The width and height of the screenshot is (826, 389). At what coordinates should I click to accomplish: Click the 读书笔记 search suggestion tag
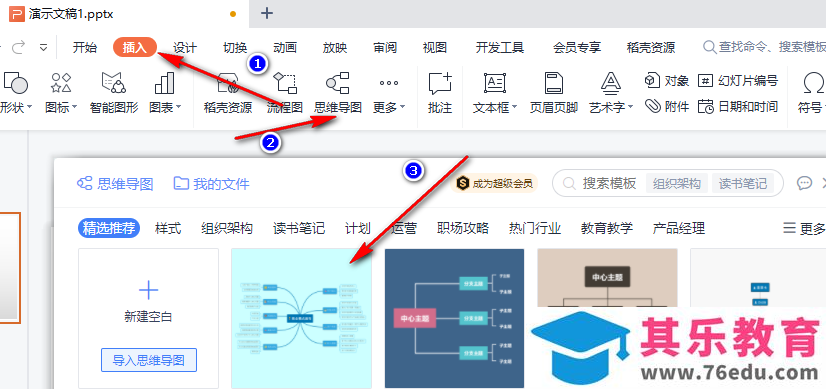(x=743, y=183)
